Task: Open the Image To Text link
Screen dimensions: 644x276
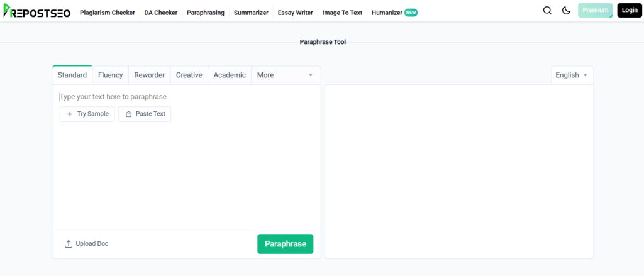Action: click(342, 13)
